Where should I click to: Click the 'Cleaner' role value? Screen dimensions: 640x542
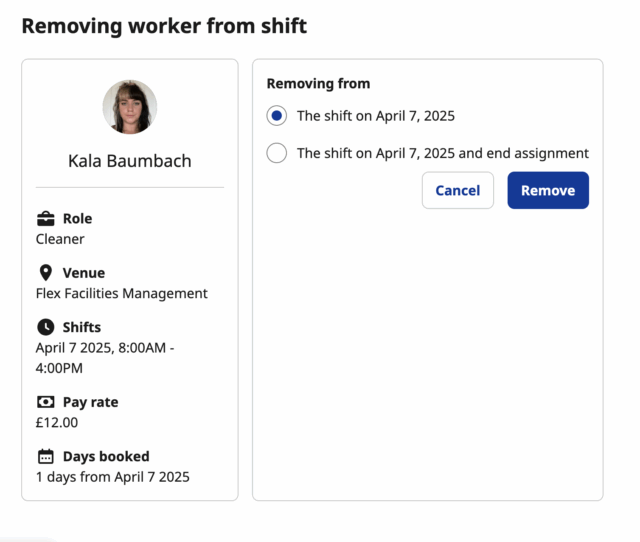(60, 239)
